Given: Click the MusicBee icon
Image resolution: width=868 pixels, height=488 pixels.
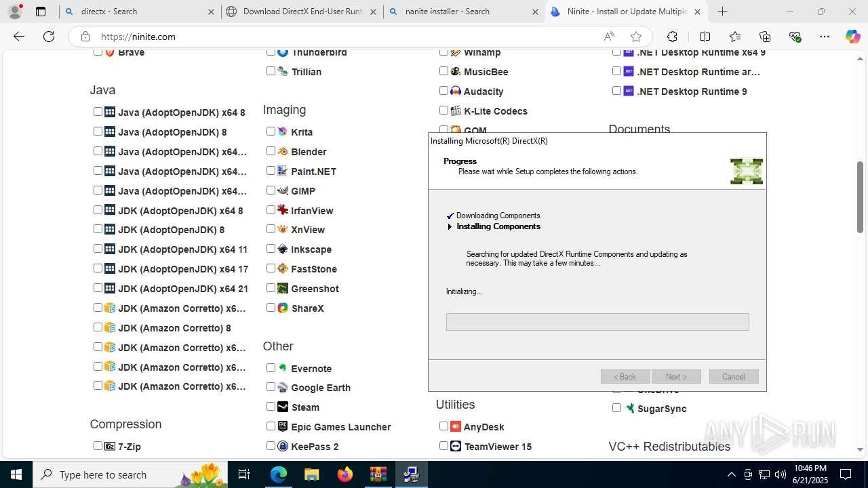Looking at the screenshot, I should pos(456,71).
